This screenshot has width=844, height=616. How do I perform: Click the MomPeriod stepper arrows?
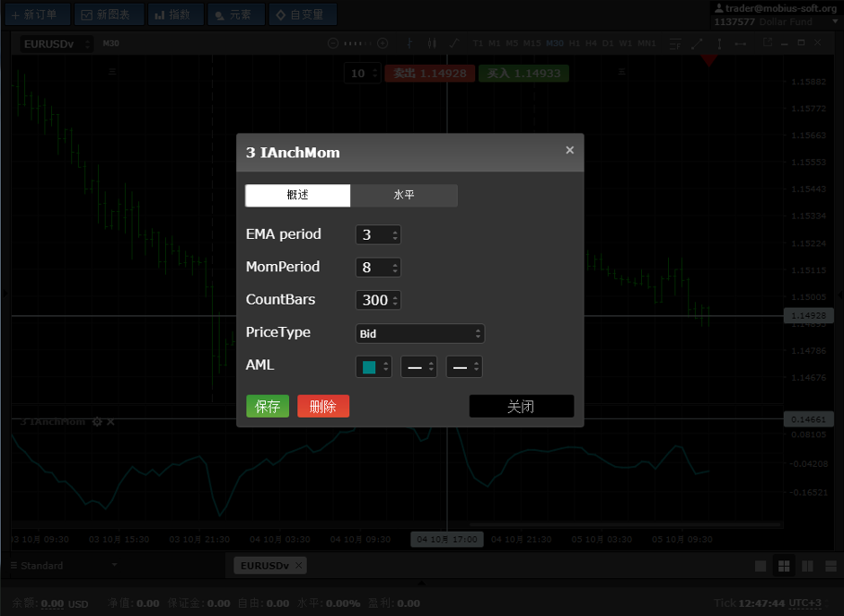click(x=395, y=268)
